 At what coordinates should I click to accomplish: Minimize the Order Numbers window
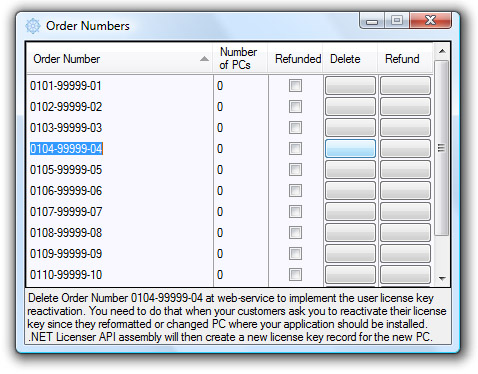(x=372, y=21)
